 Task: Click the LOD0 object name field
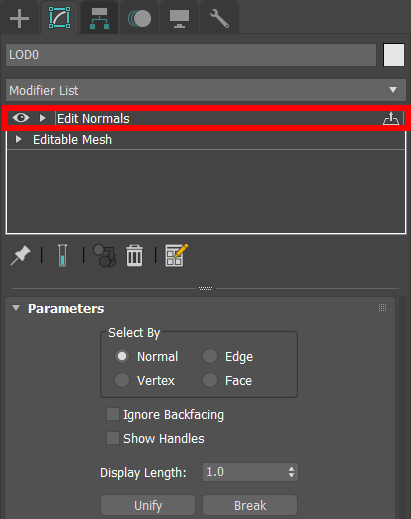pyautogui.click(x=191, y=55)
